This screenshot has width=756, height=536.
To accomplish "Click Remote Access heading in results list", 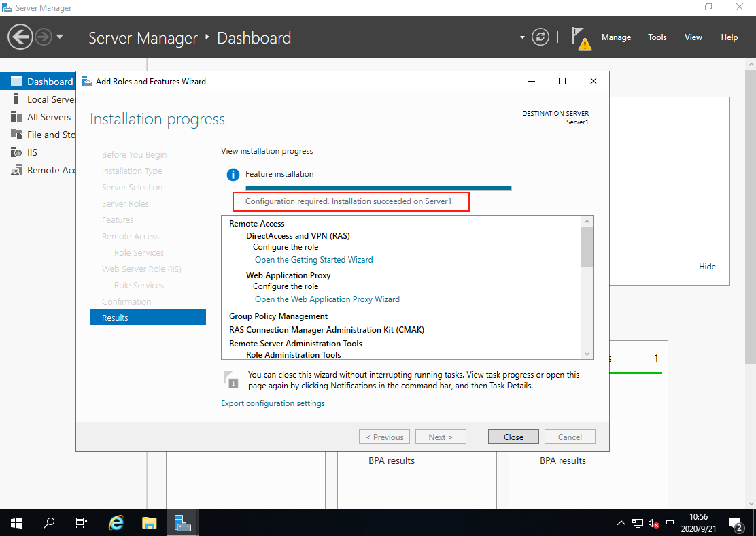I will pyautogui.click(x=256, y=223).
